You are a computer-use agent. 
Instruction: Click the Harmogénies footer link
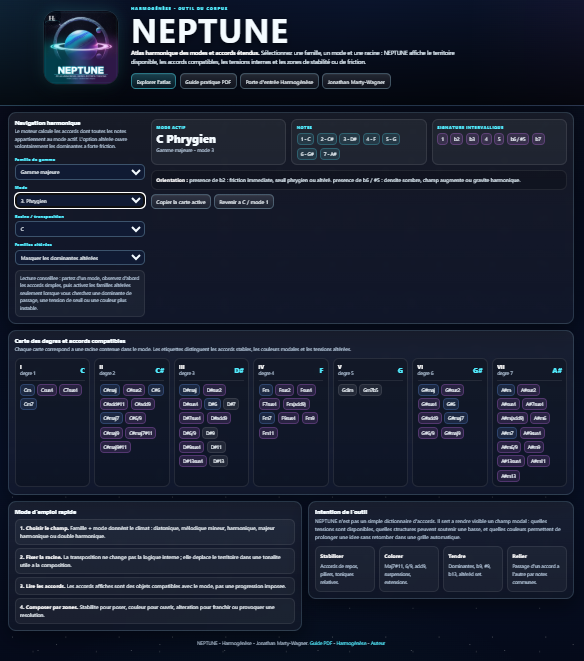pyautogui.click(x=351, y=643)
